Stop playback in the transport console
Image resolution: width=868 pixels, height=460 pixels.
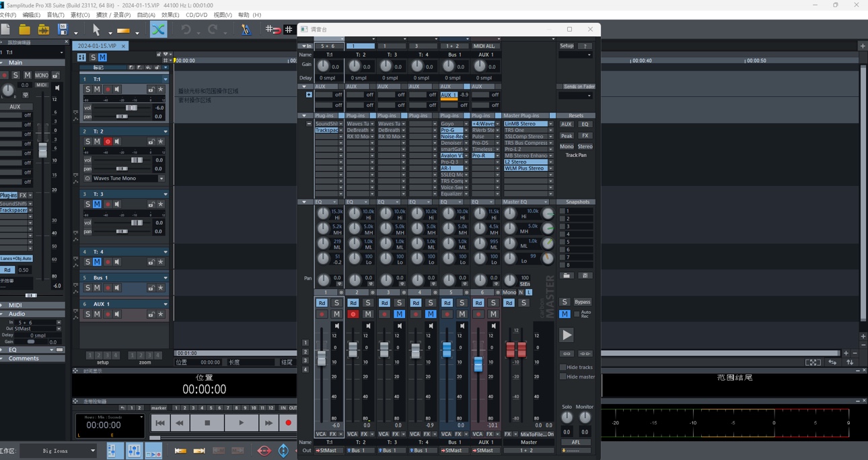point(207,423)
